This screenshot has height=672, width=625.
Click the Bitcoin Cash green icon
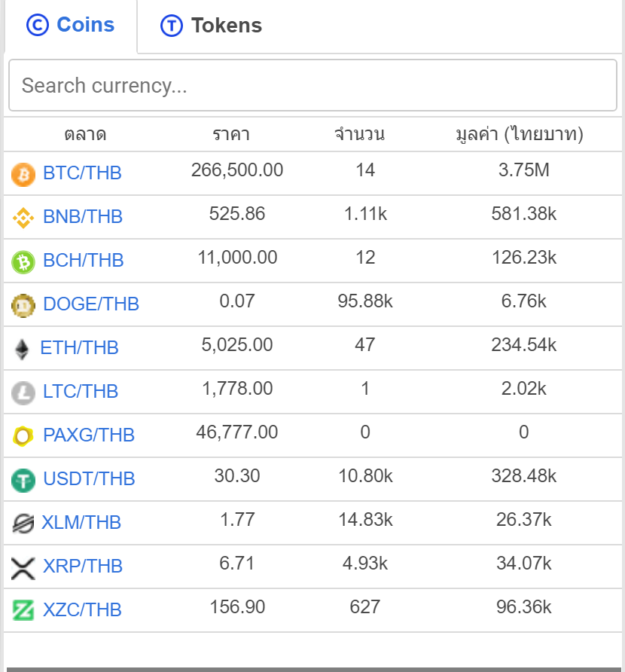(23, 262)
